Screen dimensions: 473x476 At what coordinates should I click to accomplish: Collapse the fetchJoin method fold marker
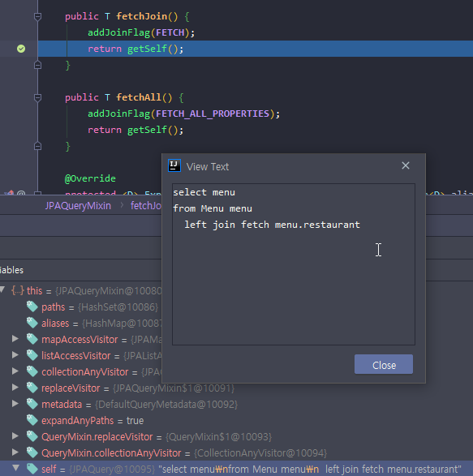coord(37,16)
